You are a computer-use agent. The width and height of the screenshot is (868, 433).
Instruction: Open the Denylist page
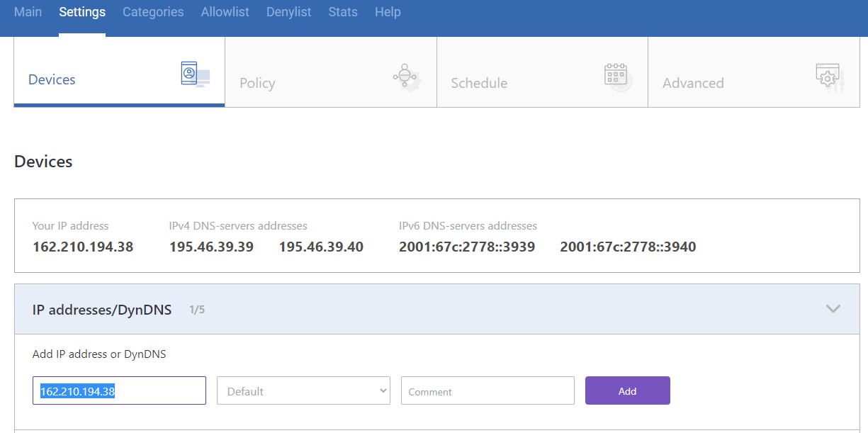point(288,12)
